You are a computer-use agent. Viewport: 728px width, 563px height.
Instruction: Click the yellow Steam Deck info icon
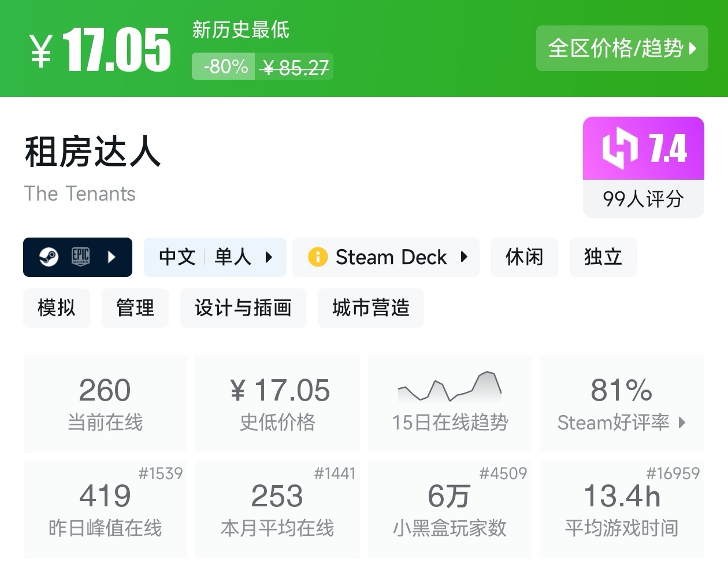(x=318, y=257)
